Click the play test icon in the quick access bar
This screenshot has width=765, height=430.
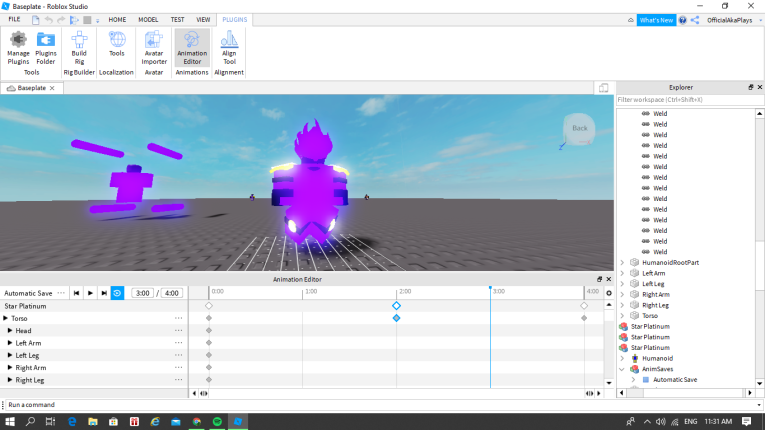tap(74, 20)
